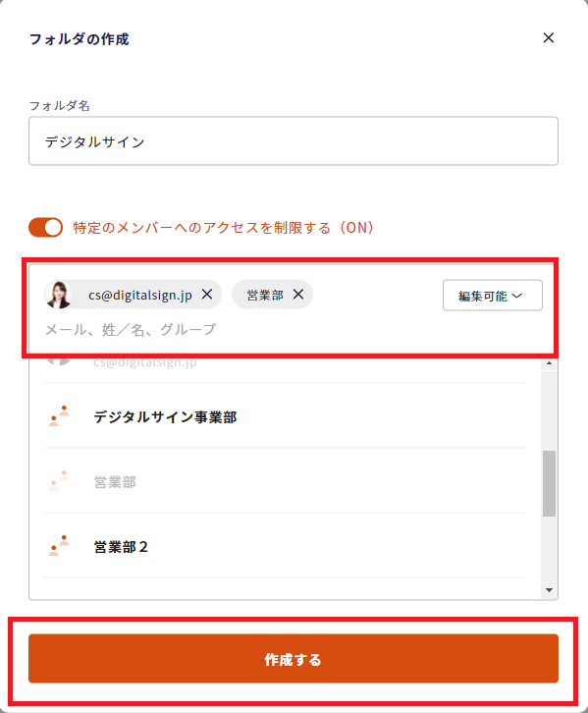Click the cs@digitalsign.jp chip label

click(140, 295)
